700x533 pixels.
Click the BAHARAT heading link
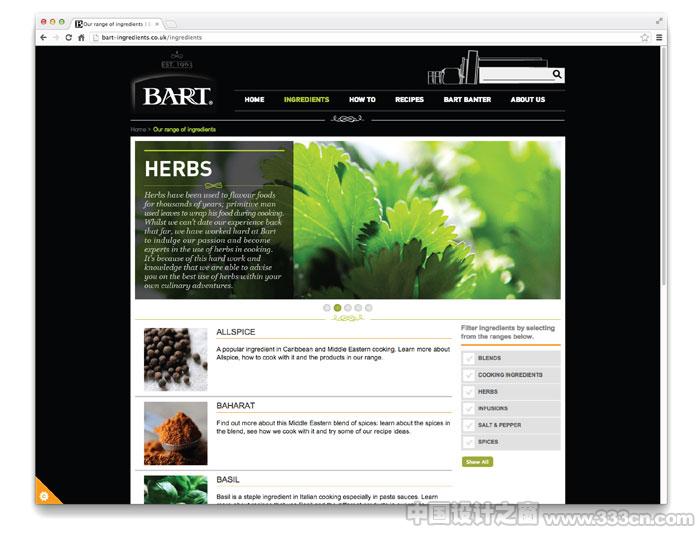point(236,406)
